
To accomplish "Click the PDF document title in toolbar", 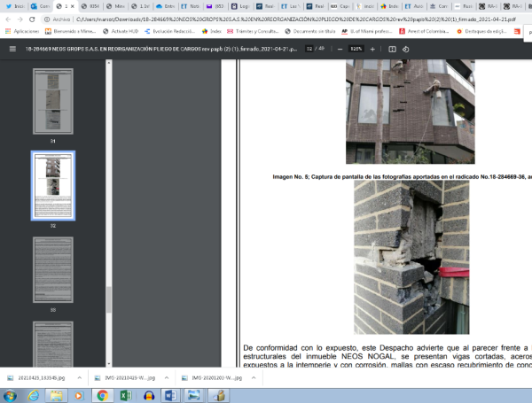I will point(161,49).
